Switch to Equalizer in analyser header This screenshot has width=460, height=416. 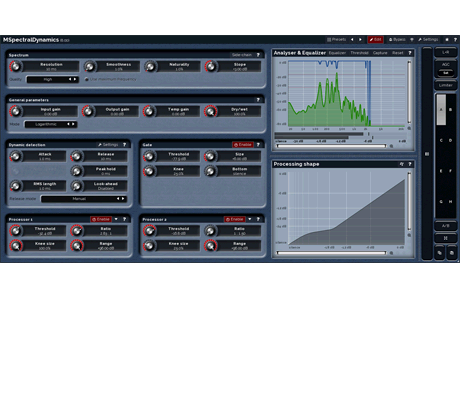pos(337,53)
